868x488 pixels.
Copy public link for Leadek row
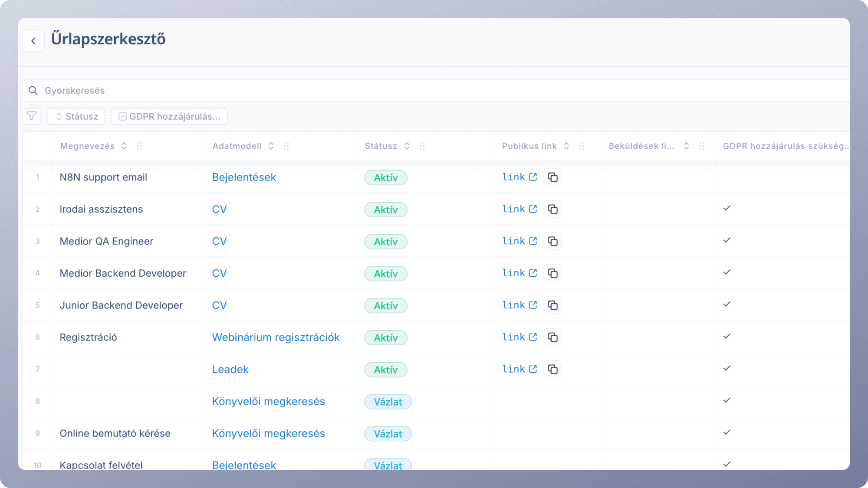tap(552, 369)
